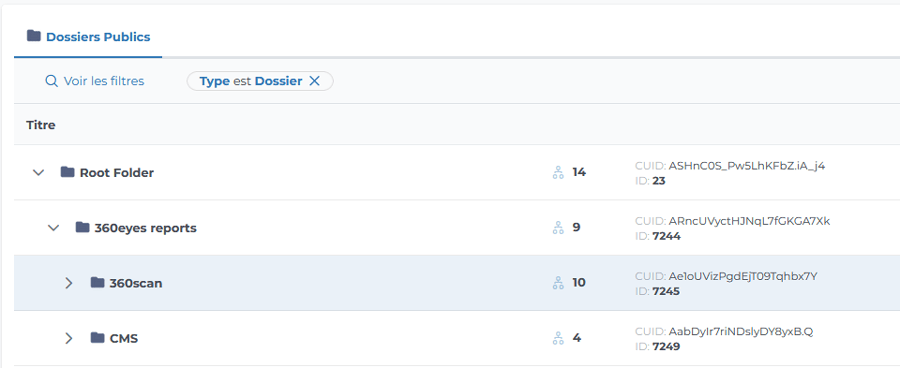Collapse the 360eyes reports node
The height and width of the screenshot is (368, 900).
click(x=53, y=228)
